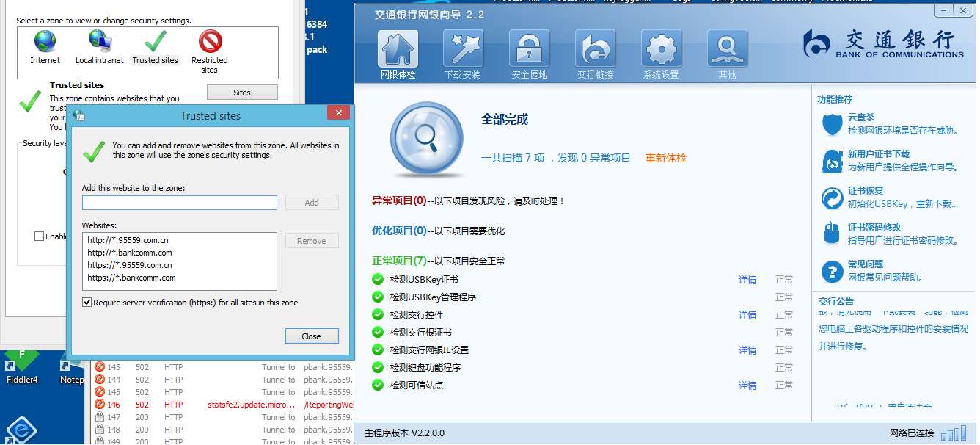This screenshot has height=445, width=980.
Task: Click the 主程序版本 V2.2.0.0 status text
Action: coord(404,433)
